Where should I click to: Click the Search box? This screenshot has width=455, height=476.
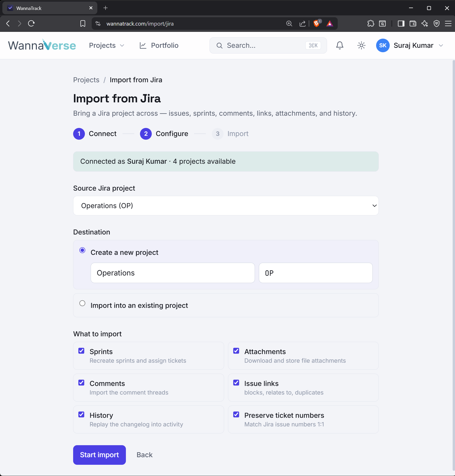click(268, 45)
